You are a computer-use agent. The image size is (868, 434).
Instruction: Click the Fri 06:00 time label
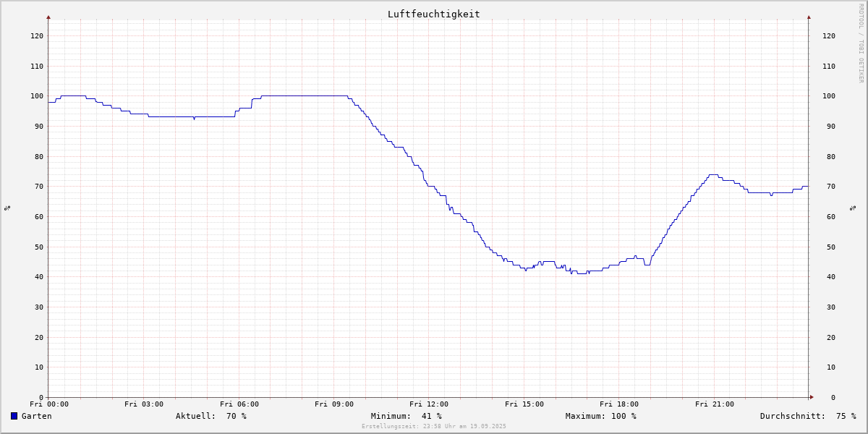(239, 404)
